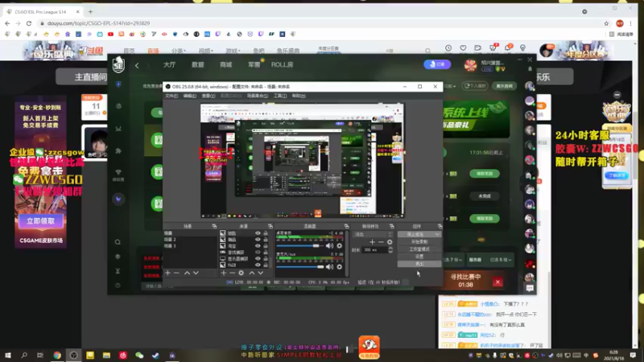Undock the 场景 scenes panel
The image size is (644, 362).
tap(214, 226)
